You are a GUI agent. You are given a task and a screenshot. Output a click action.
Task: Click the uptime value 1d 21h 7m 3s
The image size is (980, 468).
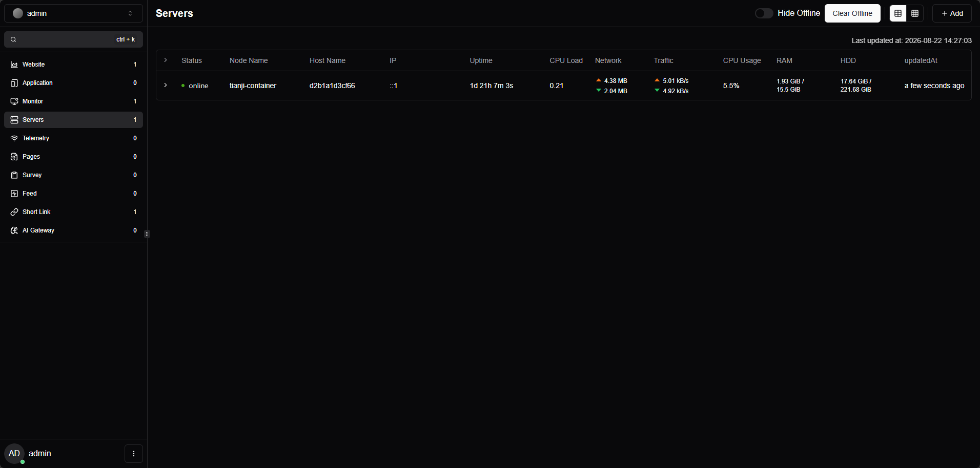click(x=492, y=86)
